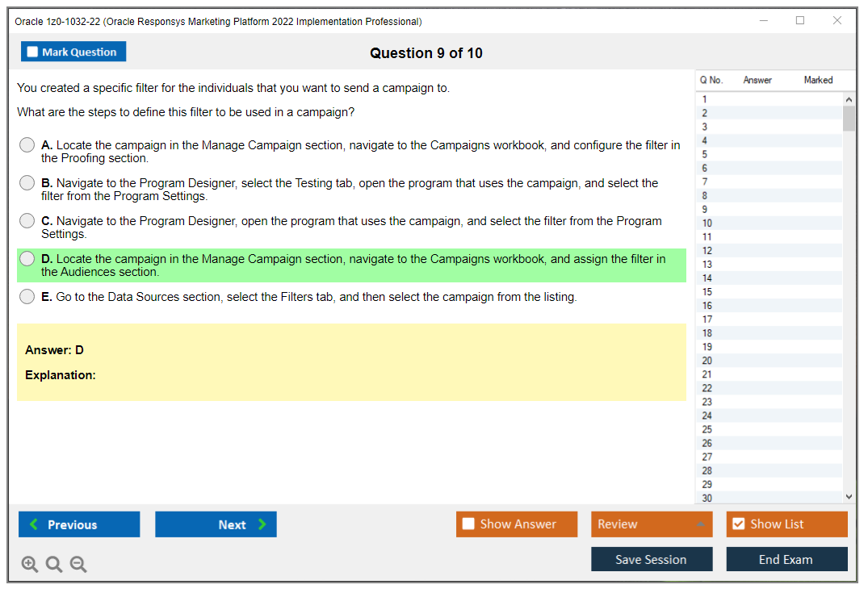Disable the Show List checkbox
868x593 pixels.
pos(738,524)
